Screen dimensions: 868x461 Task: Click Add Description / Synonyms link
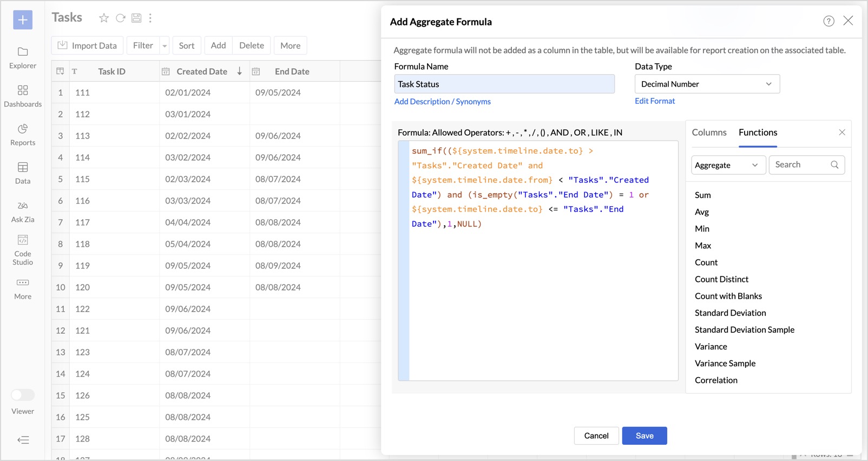[442, 102]
